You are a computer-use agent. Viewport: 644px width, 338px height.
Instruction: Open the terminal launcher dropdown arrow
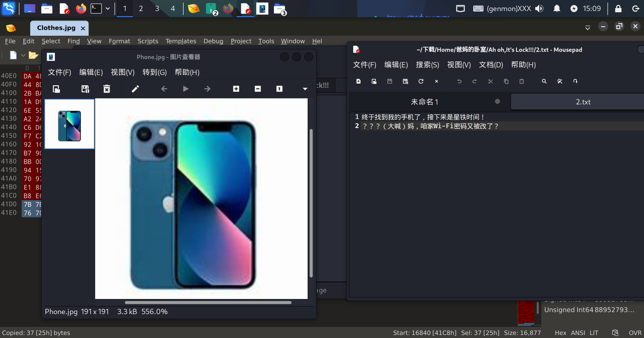click(x=108, y=9)
